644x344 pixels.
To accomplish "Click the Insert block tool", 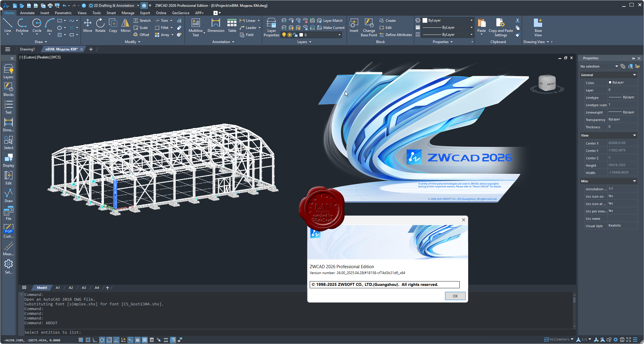I will (x=354, y=25).
